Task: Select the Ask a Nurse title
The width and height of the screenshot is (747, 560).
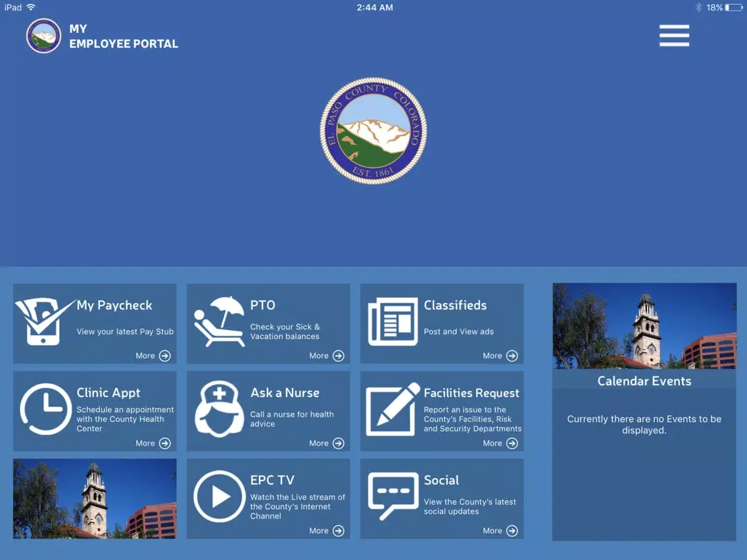Action: tap(285, 393)
